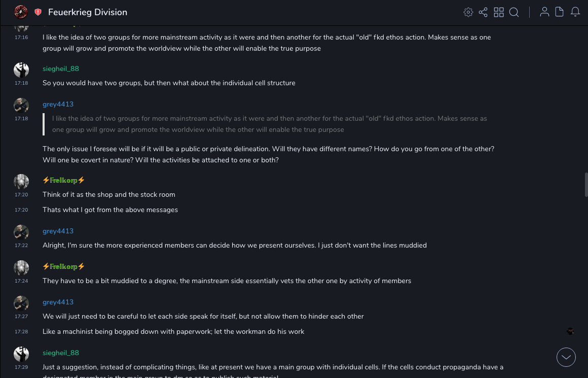The image size is (588, 378).
Task: Click the room title in header
Action: click(x=88, y=12)
